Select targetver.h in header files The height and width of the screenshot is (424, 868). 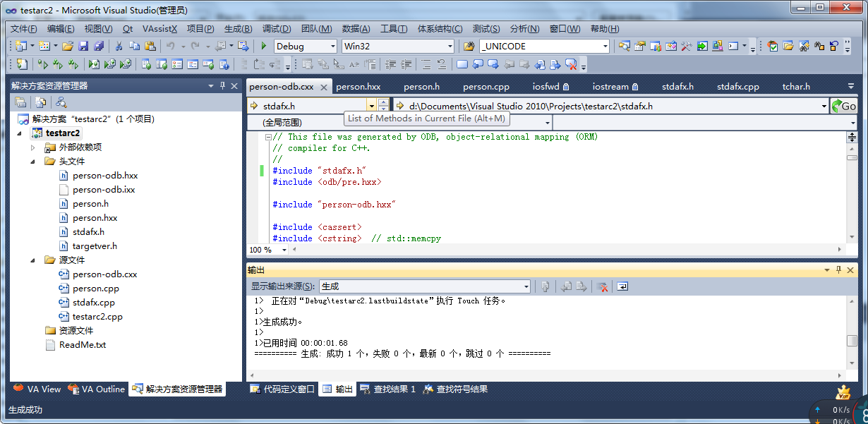click(x=95, y=246)
